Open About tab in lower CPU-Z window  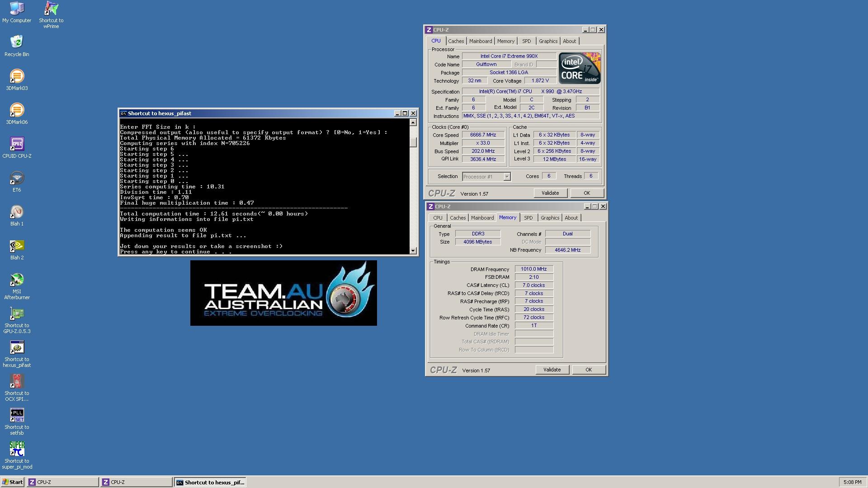pyautogui.click(x=571, y=218)
